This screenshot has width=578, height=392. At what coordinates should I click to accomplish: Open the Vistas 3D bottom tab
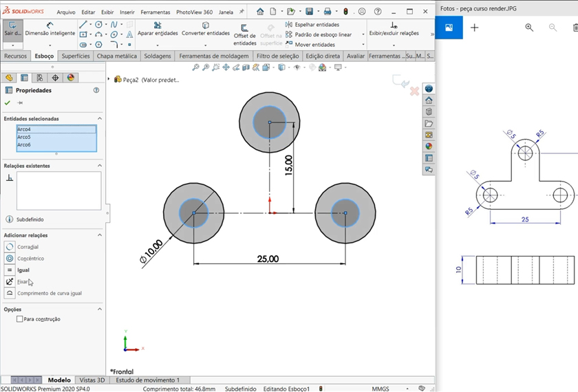(x=92, y=380)
